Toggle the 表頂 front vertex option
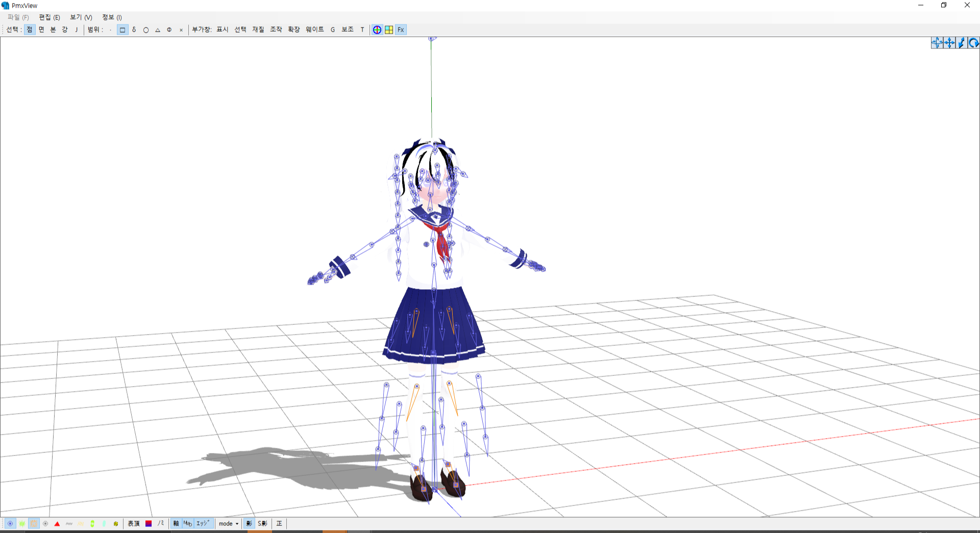 (x=134, y=524)
